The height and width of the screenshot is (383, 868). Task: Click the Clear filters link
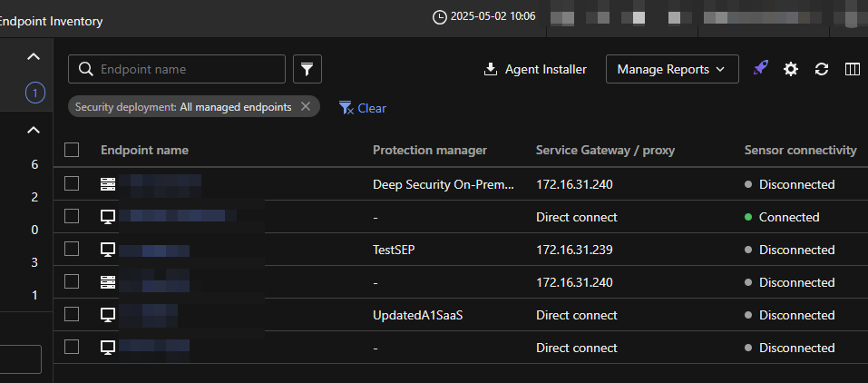[x=363, y=108]
